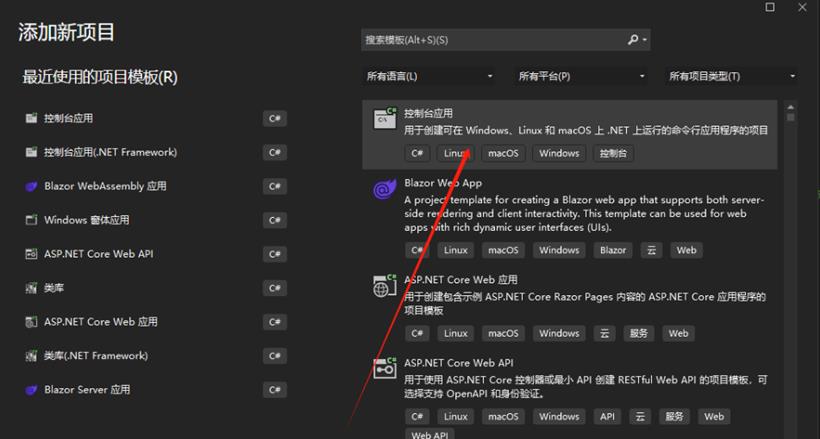Focus the template search box
Viewport: 820px width, 439px height.
pyautogui.click(x=506, y=40)
